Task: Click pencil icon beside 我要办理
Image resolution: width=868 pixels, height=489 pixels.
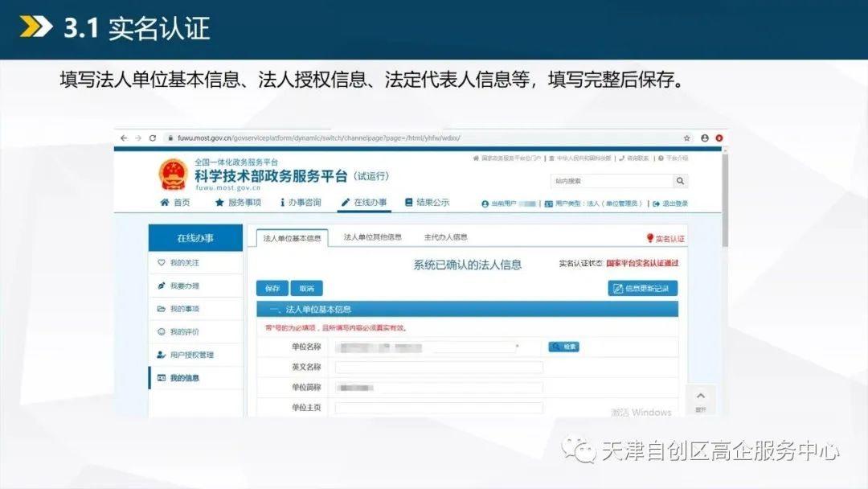Action: click(162, 286)
